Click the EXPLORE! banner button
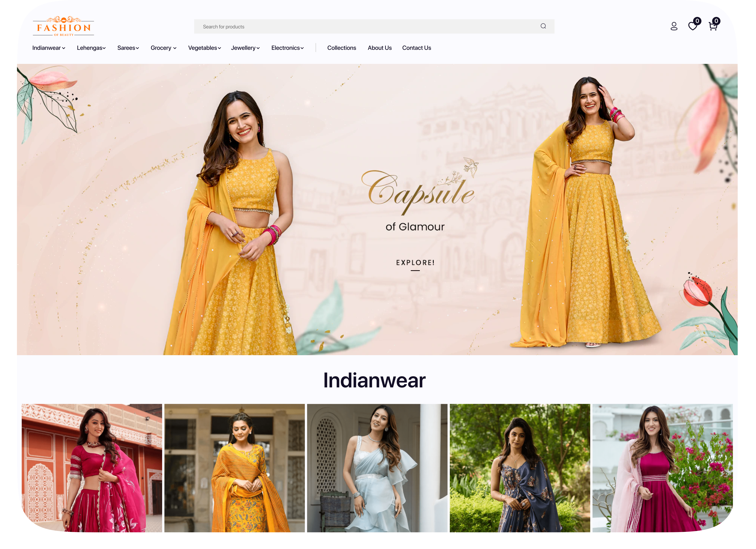The image size is (756, 549). (415, 263)
